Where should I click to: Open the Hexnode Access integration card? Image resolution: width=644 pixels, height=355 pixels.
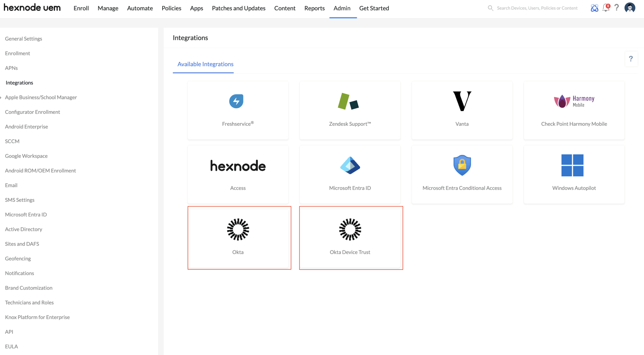pos(238,174)
